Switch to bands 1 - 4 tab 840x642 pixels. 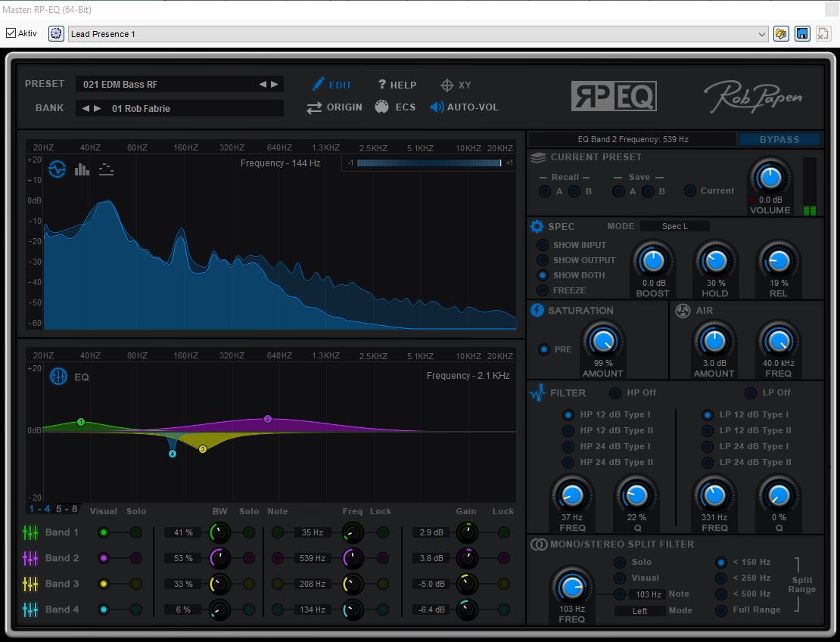coord(39,509)
